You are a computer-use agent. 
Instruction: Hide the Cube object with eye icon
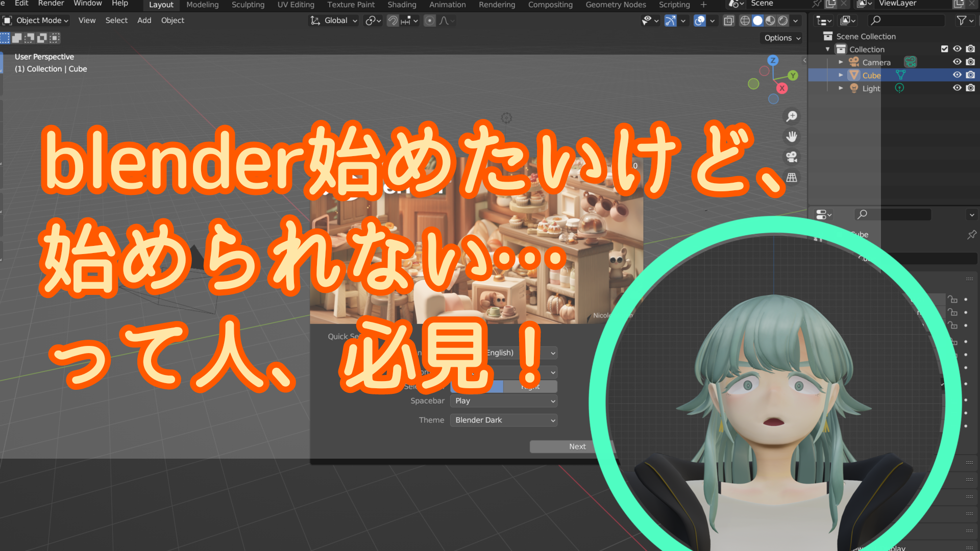point(957,75)
